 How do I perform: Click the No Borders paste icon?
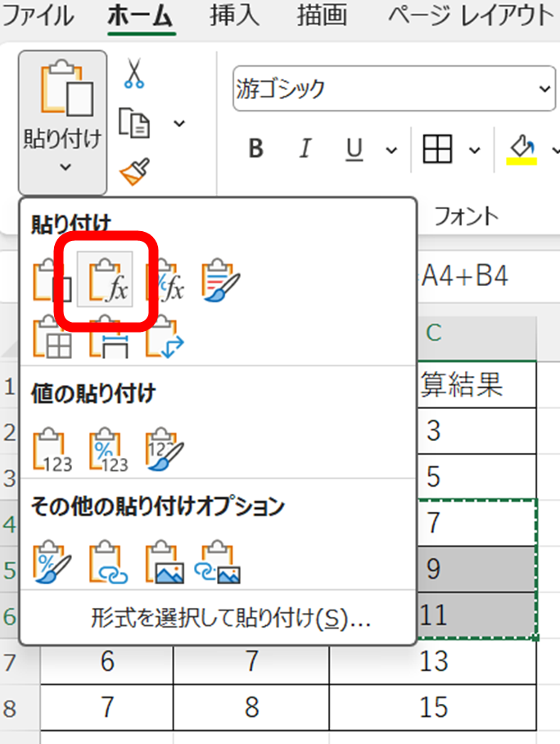(x=52, y=337)
